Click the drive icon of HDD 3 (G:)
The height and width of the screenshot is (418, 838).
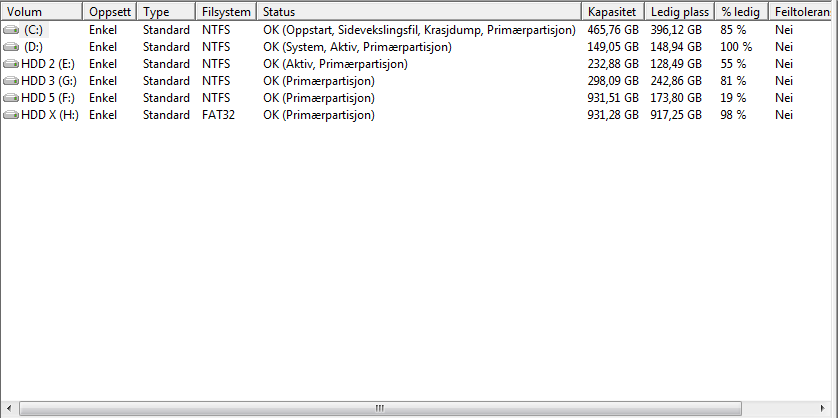(11, 81)
